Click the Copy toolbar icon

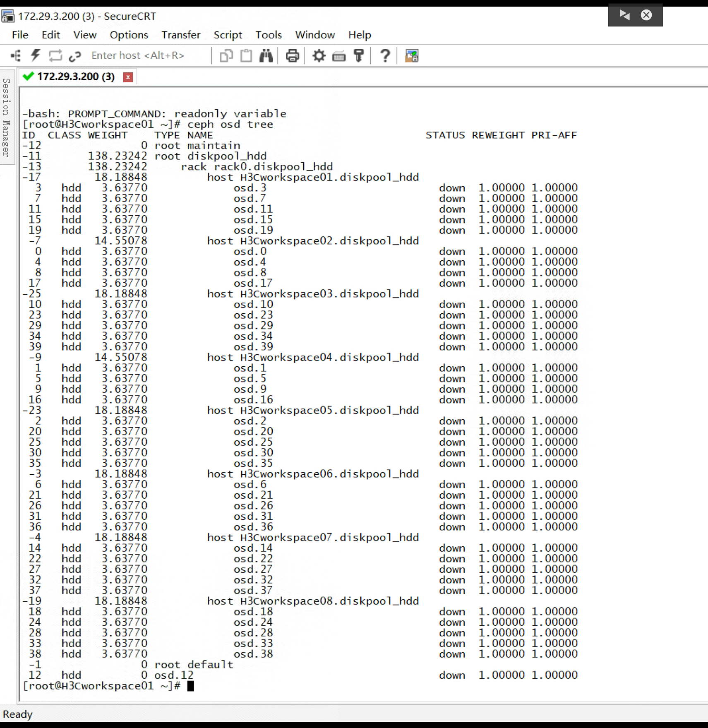point(226,55)
